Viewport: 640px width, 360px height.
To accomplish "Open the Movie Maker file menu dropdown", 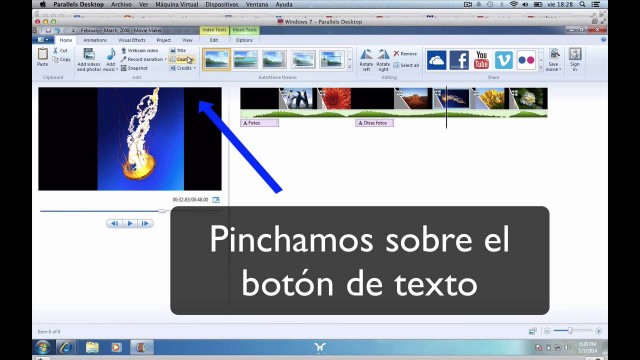I will [x=44, y=40].
